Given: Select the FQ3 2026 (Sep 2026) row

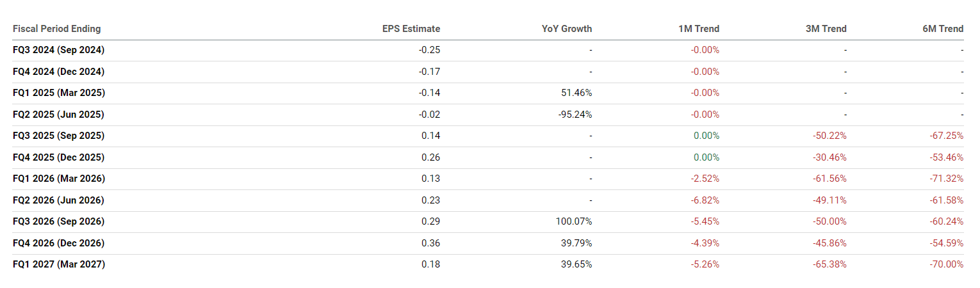Looking at the screenshot, I should pyautogui.click(x=58, y=221).
